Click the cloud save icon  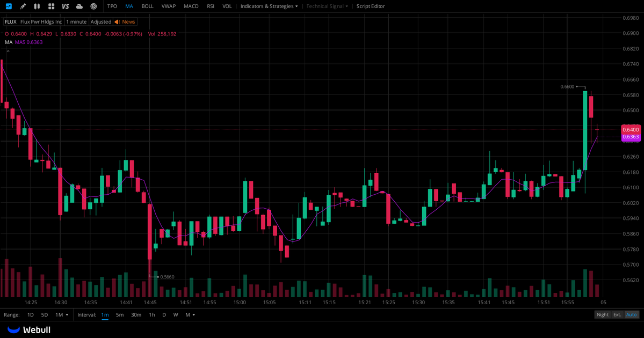click(79, 6)
